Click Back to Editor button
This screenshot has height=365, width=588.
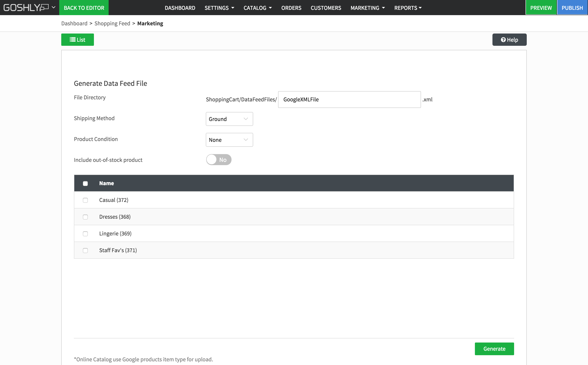84,8
